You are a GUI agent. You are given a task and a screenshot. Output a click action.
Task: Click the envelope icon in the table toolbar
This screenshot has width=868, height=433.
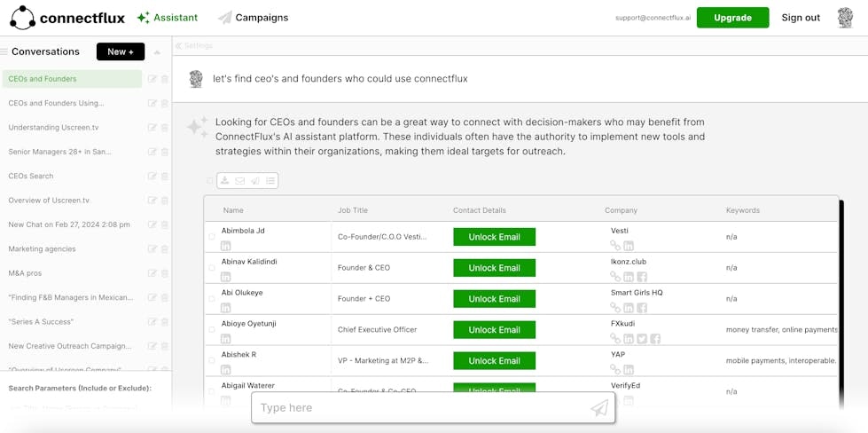(x=240, y=181)
